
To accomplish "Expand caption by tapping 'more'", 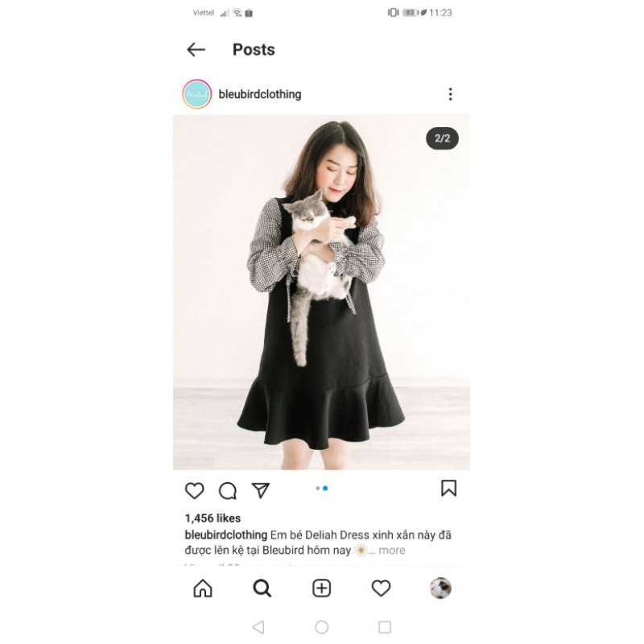I will click(391, 551).
